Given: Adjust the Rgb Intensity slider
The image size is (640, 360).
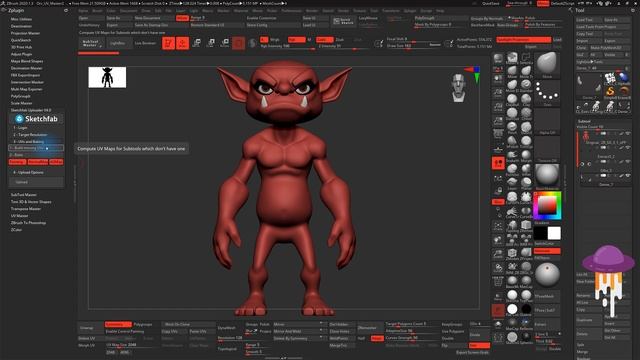Looking at the screenshot, I should coord(288,47).
